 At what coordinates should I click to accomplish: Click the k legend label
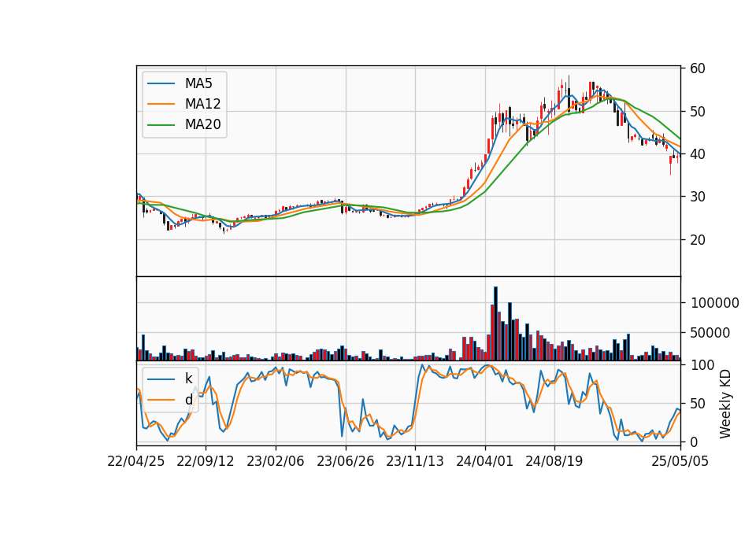pos(188,379)
